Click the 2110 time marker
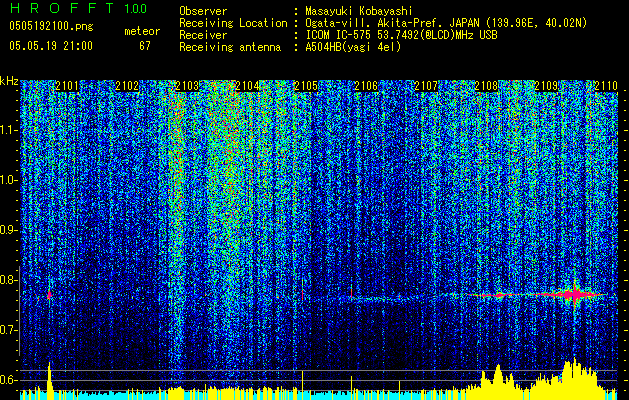The image size is (629, 400). pos(606,86)
